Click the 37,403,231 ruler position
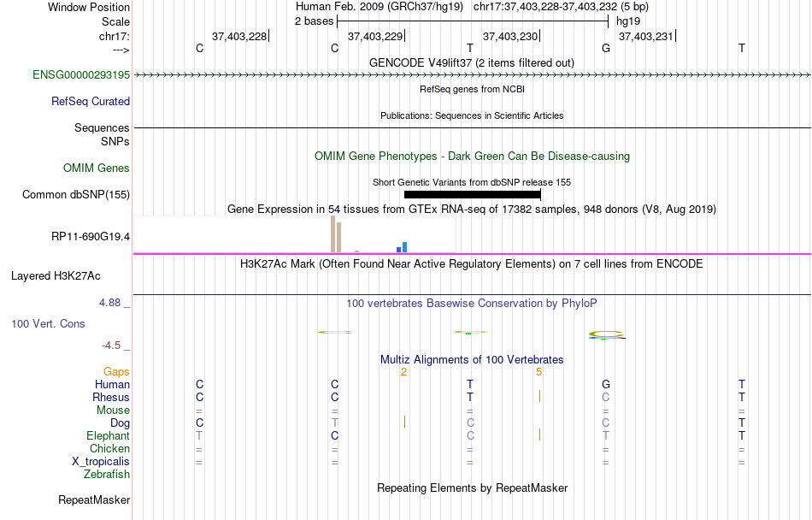 click(x=646, y=36)
